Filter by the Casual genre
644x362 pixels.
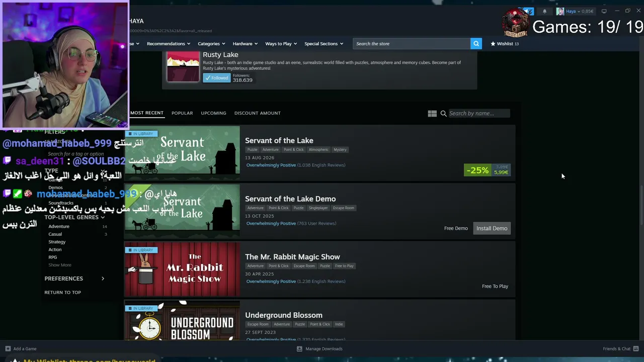(55, 234)
